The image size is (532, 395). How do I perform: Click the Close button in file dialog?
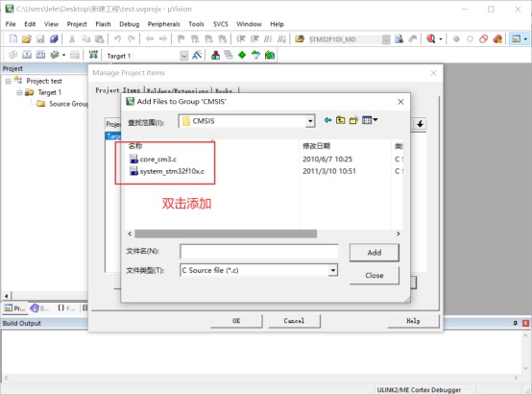click(375, 275)
